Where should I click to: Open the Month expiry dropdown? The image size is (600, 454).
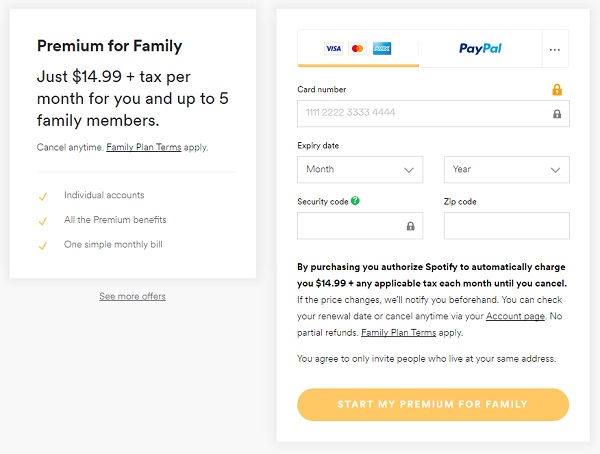click(x=360, y=169)
